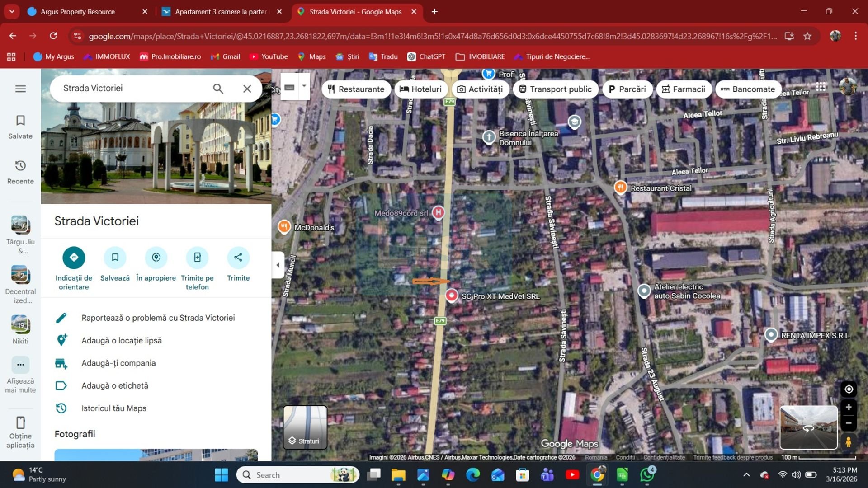Center map on my location
The width and height of the screenshot is (868, 488).
[849, 389]
